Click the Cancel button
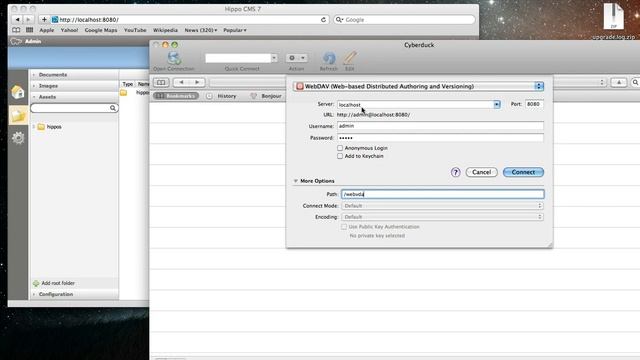Viewport: 640px width, 360px height. point(482,172)
